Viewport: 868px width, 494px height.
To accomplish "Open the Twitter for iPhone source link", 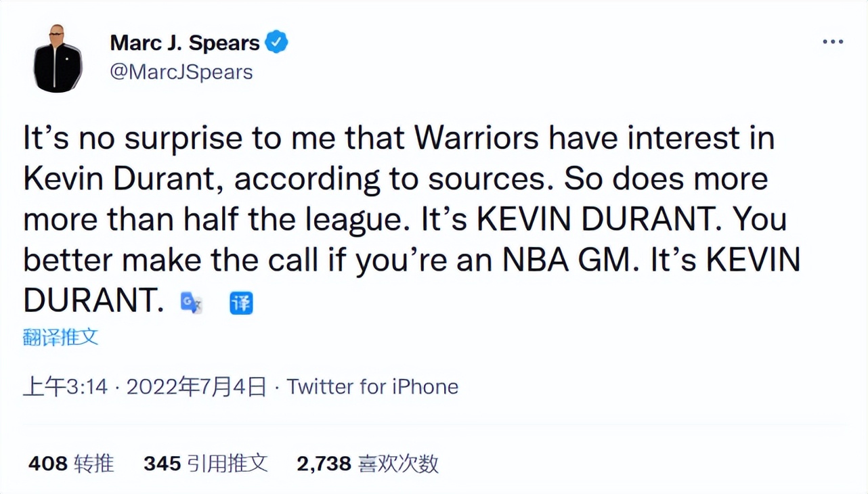I will click(x=372, y=386).
